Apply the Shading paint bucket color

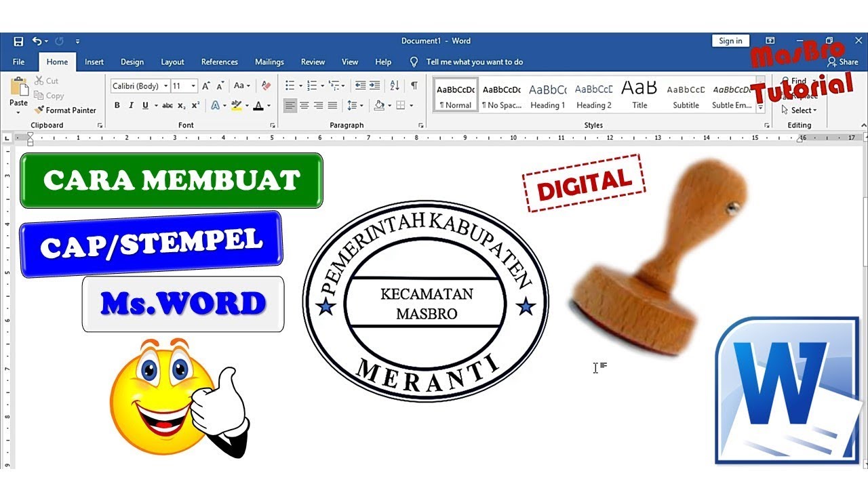pos(378,106)
